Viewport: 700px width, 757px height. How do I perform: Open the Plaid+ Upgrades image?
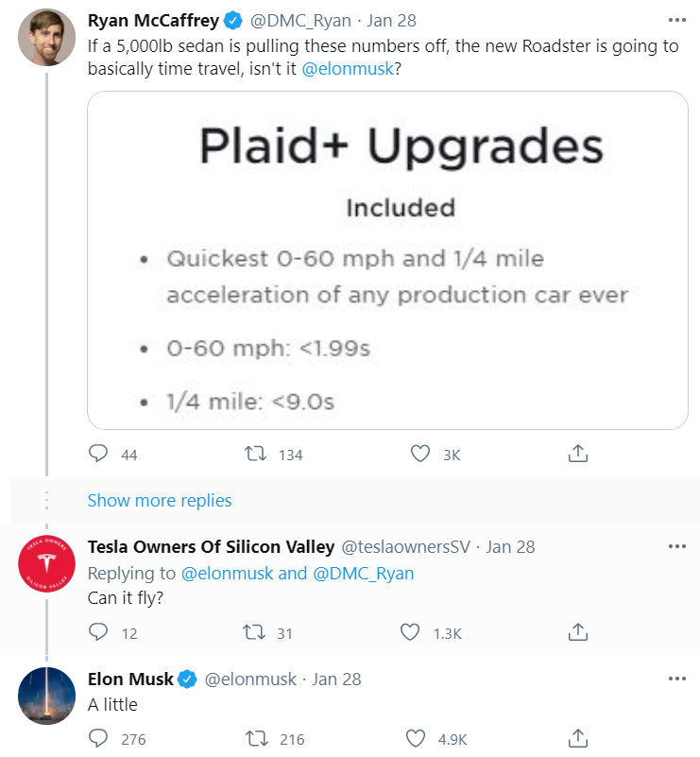(387, 260)
